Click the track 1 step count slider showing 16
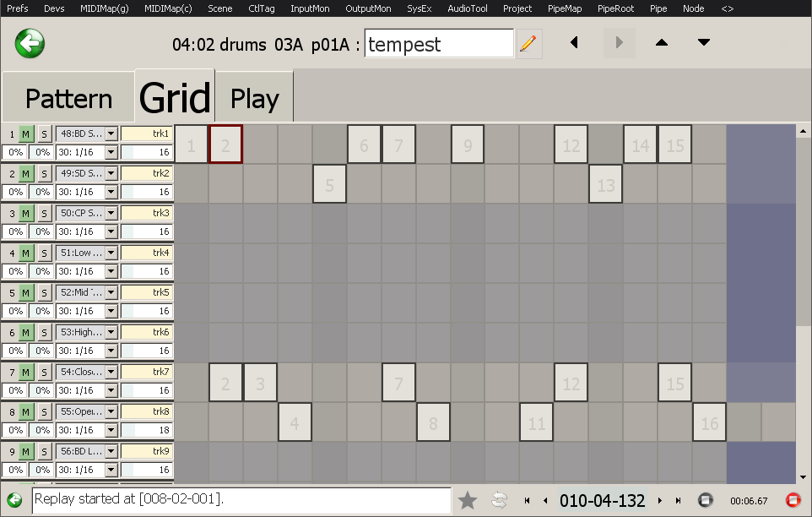Screen dimensions: 812x517 (147, 153)
